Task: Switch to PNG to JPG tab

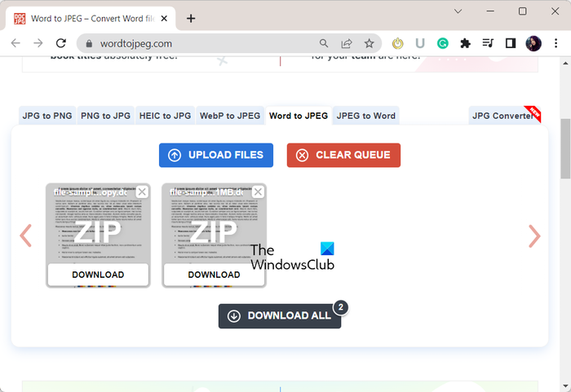Action: click(105, 116)
